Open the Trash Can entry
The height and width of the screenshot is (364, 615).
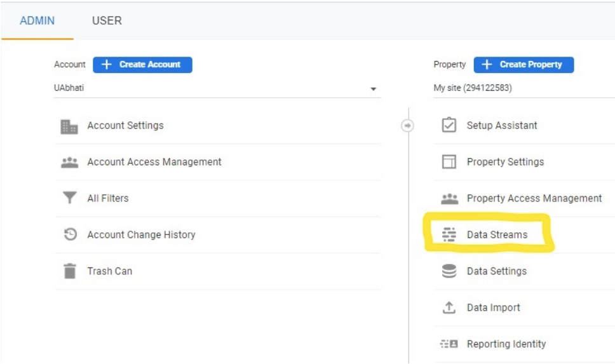click(109, 271)
